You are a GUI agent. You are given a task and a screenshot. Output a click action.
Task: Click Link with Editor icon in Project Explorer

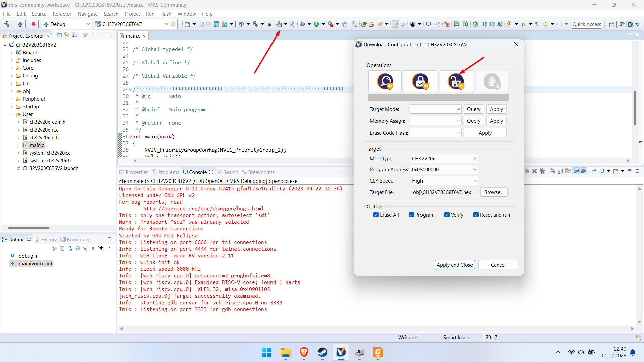tap(67, 35)
